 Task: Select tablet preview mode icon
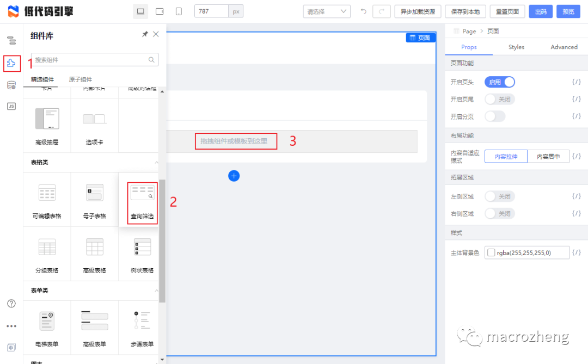(160, 10)
